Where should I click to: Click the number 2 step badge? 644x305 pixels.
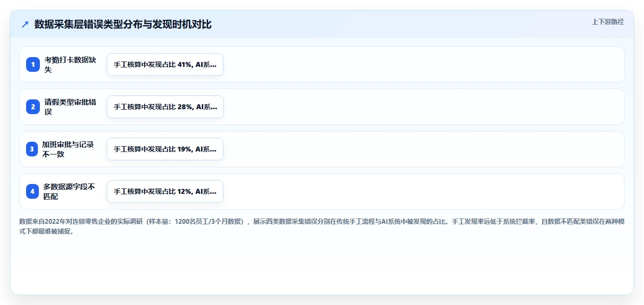point(32,107)
